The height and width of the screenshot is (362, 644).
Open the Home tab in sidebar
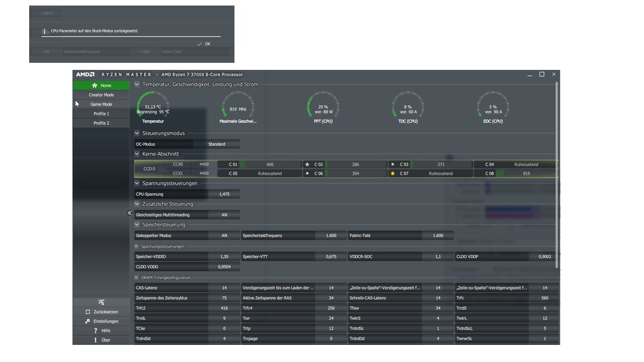[101, 85]
